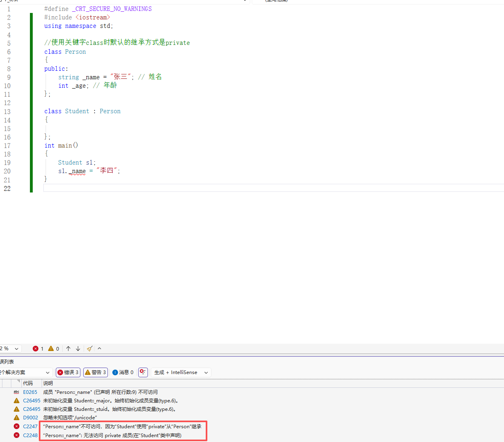
Task: Place cursor on empty line 22
Action: click(x=274, y=188)
